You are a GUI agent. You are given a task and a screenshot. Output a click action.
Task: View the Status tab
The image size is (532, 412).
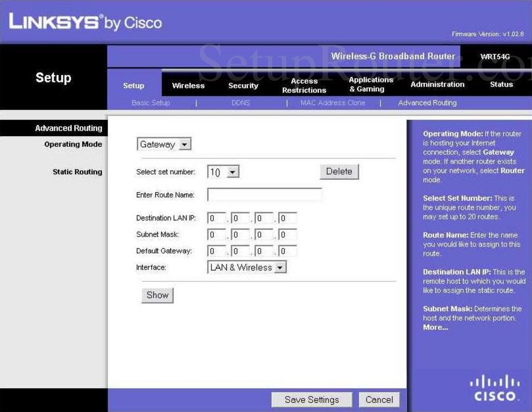click(x=501, y=84)
